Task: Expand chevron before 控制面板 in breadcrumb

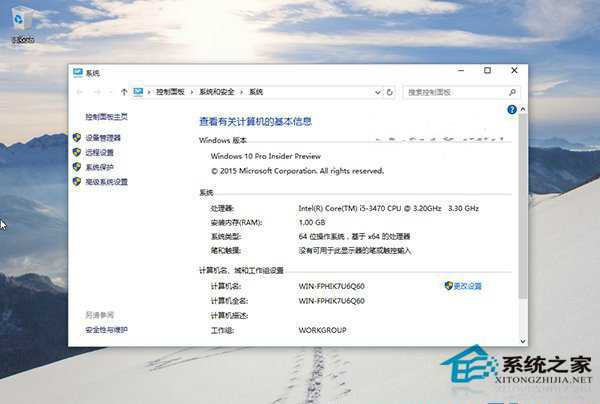Action: [149, 92]
